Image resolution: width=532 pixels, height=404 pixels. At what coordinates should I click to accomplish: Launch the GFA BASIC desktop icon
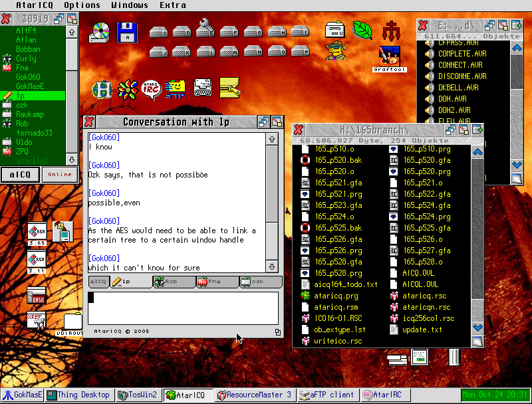(x=37, y=295)
